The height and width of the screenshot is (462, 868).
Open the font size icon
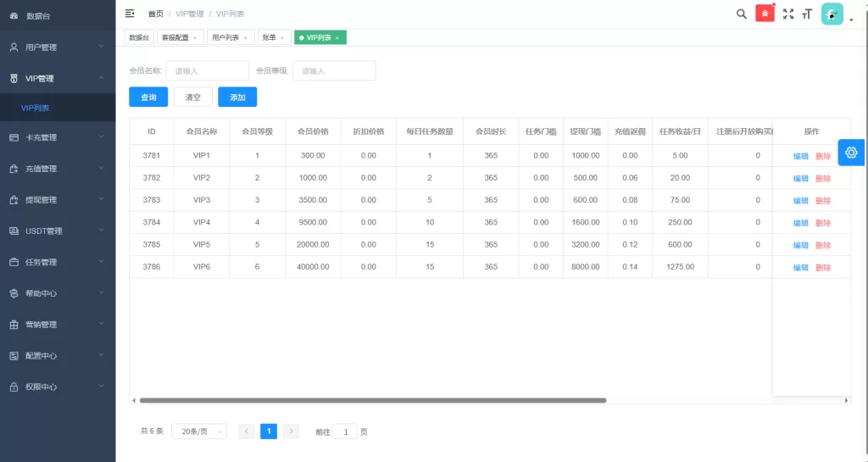coord(807,14)
